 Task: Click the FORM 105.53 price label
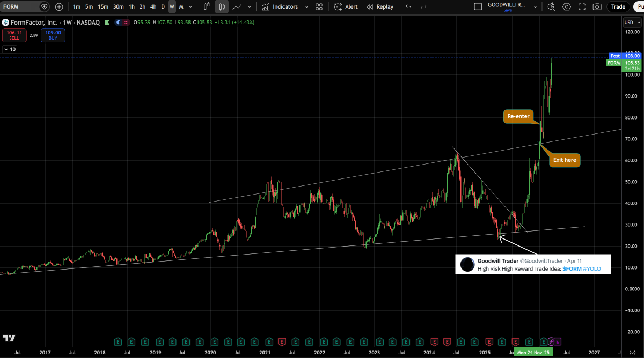tap(624, 63)
